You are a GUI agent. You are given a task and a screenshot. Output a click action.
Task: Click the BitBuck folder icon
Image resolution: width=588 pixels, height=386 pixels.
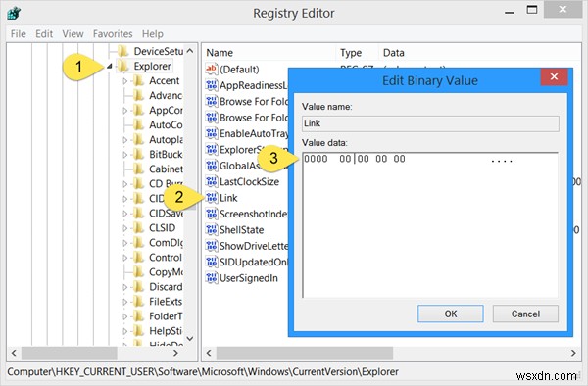[138, 155]
